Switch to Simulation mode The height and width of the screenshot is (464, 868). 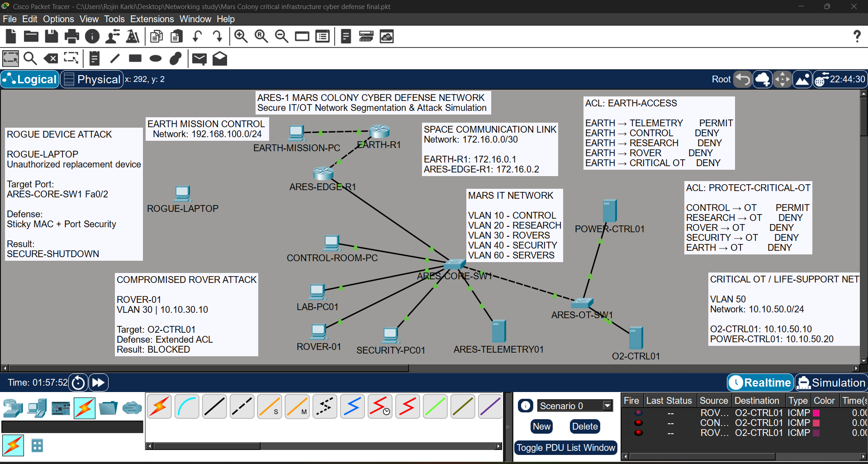pyautogui.click(x=831, y=383)
